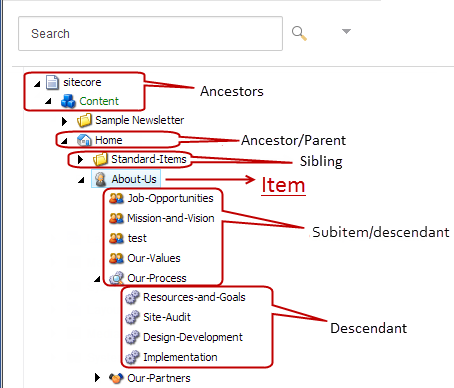454x388 pixels.
Task: Collapse the sitecore root node
Action: tap(37, 84)
